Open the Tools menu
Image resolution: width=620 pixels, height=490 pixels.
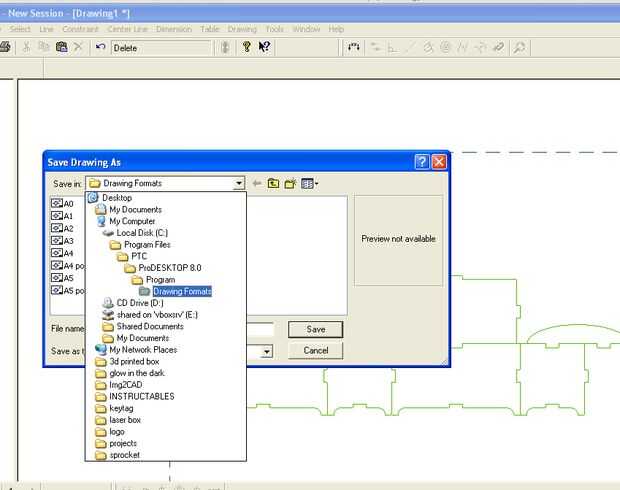pos(274,29)
